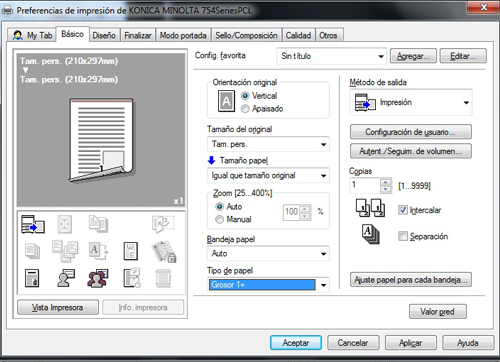Click the printer icon in the title bar
The height and width of the screenshot is (362, 500).
pyautogui.click(x=7, y=11)
